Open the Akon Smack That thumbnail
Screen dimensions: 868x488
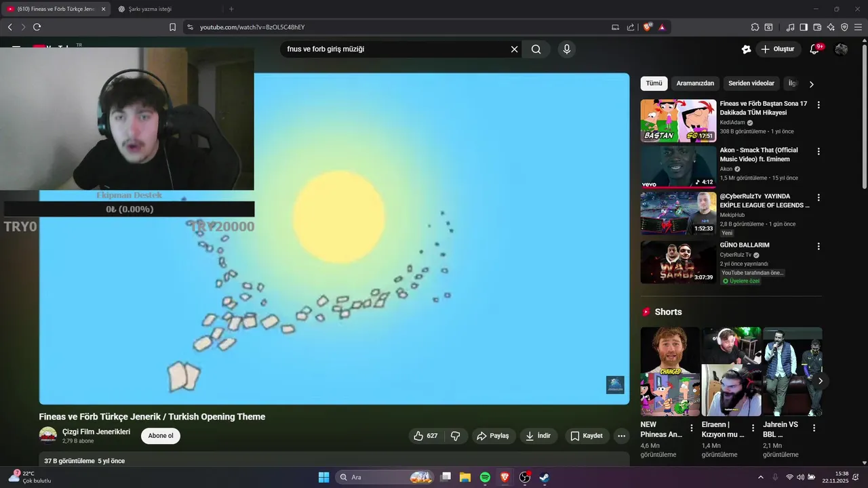pos(678,167)
